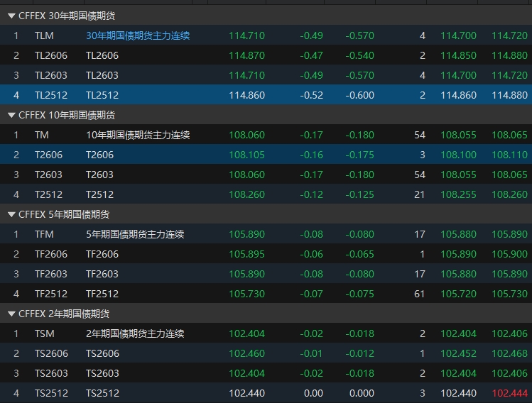The image size is (532, 403).
Task: Click the TF2603 name in third column
Action: pyautogui.click(x=102, y=274)
